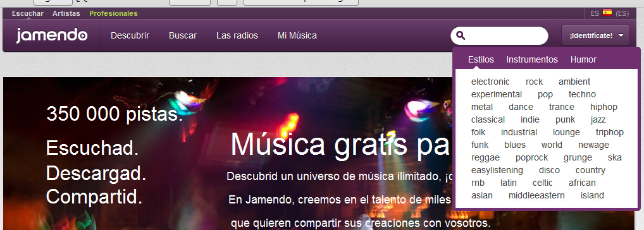Image resolution: width=644 pixels, height=230 pixels.
Task: Pick the ska style tag
Action: point(615,157)
